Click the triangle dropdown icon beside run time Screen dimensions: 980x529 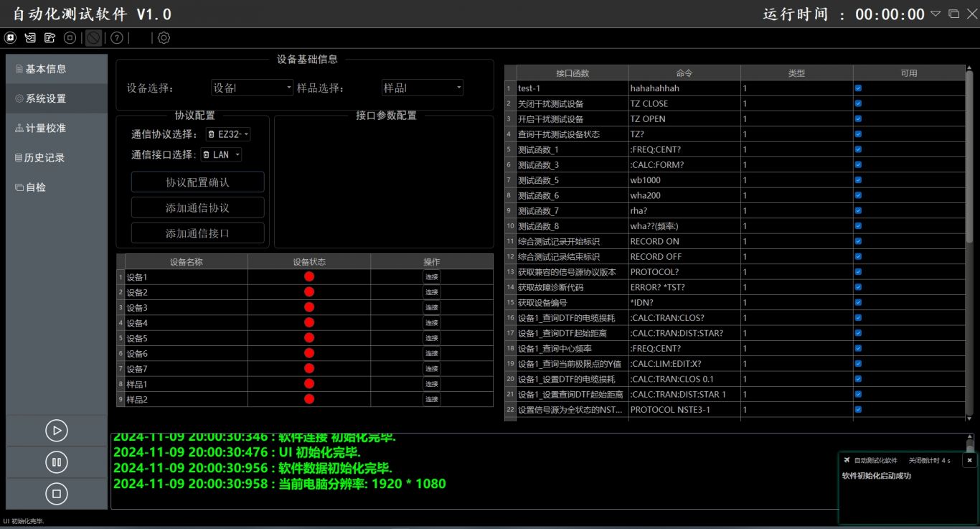(936, 14)
